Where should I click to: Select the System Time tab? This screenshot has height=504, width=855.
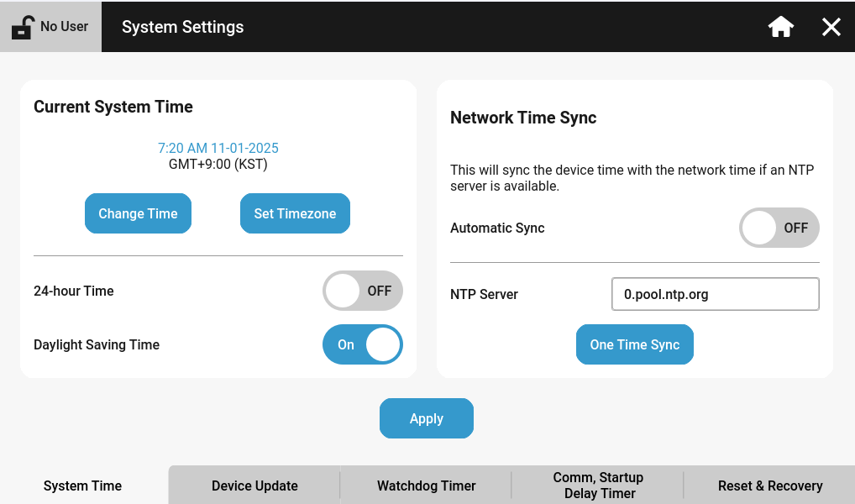coord(83,486)
